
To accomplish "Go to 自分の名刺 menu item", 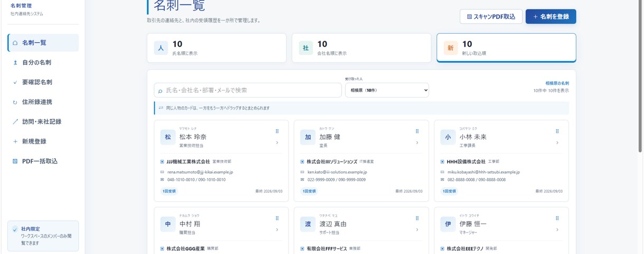I will (43, 63).
